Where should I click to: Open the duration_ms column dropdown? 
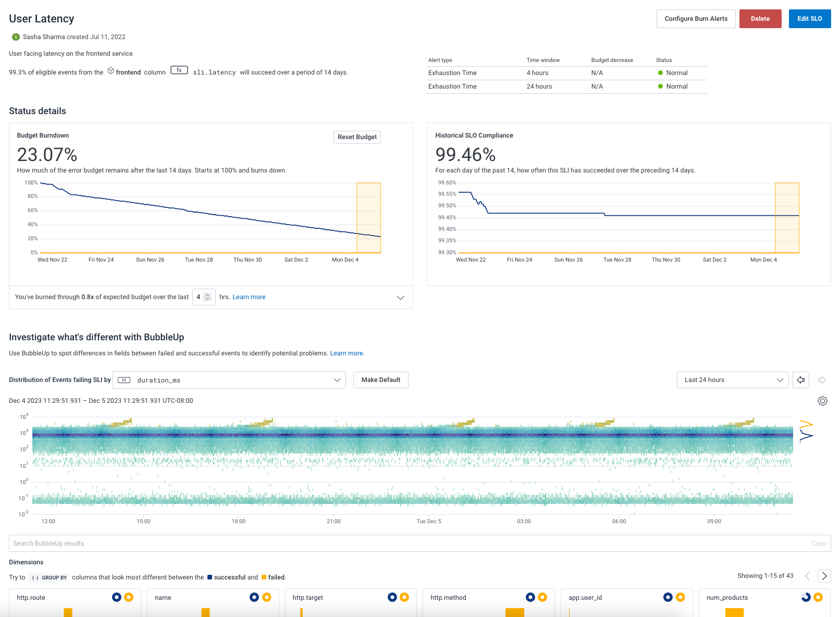pyautogui.click(x=229, y=380)
